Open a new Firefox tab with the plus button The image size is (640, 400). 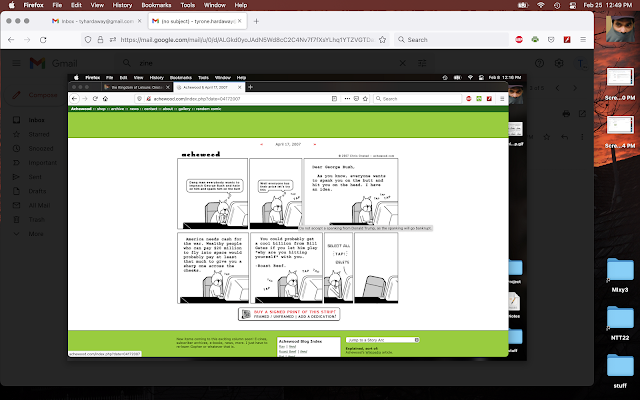(x=256, y=21)
